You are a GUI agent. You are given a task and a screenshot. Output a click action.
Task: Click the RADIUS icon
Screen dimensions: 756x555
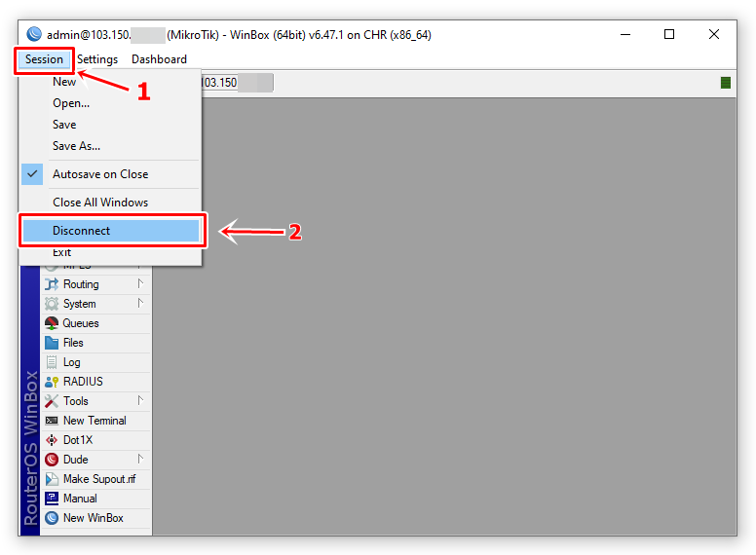coord(52,382)
